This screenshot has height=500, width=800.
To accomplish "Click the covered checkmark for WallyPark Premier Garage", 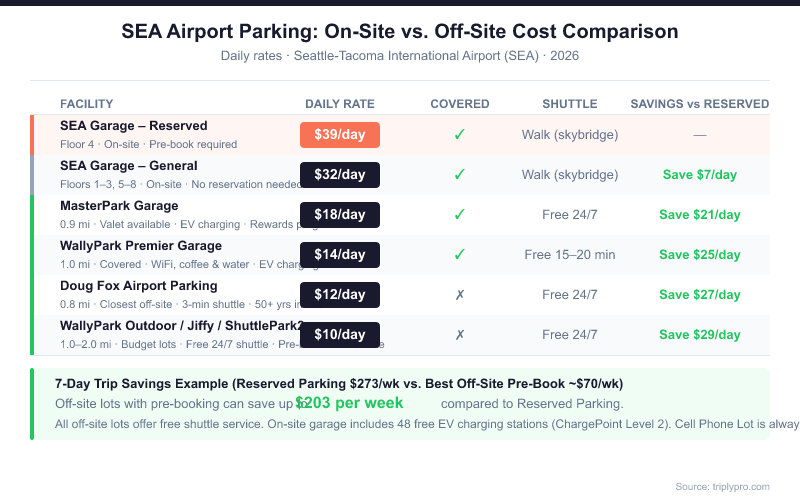I will [x=460, y=254].
